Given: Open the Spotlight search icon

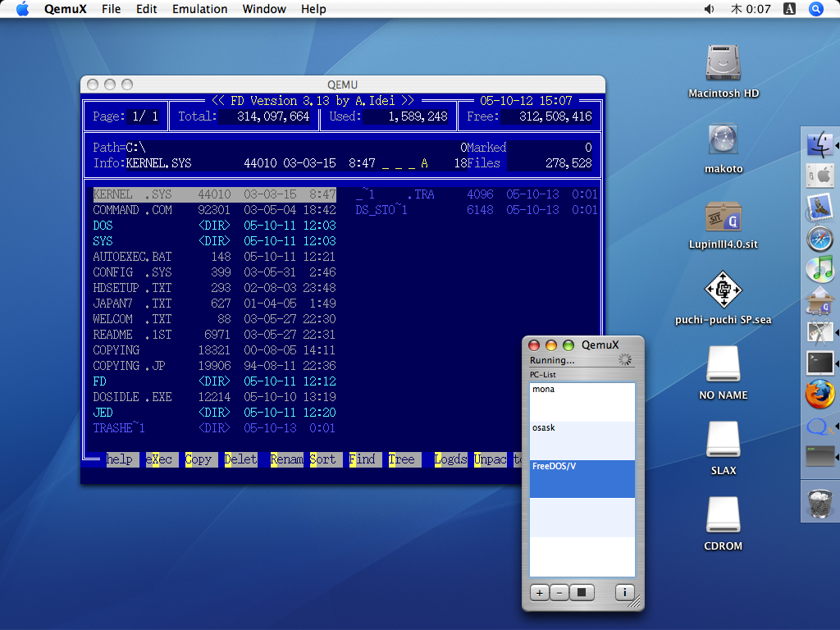Looking at the screenshot, I should [816, 9].
